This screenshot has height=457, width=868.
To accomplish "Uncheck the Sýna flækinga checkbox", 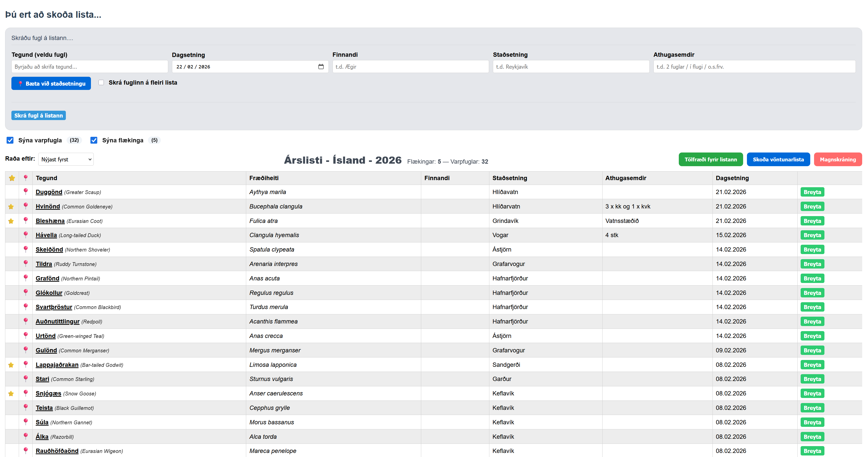I will click(x=94, y=140).
